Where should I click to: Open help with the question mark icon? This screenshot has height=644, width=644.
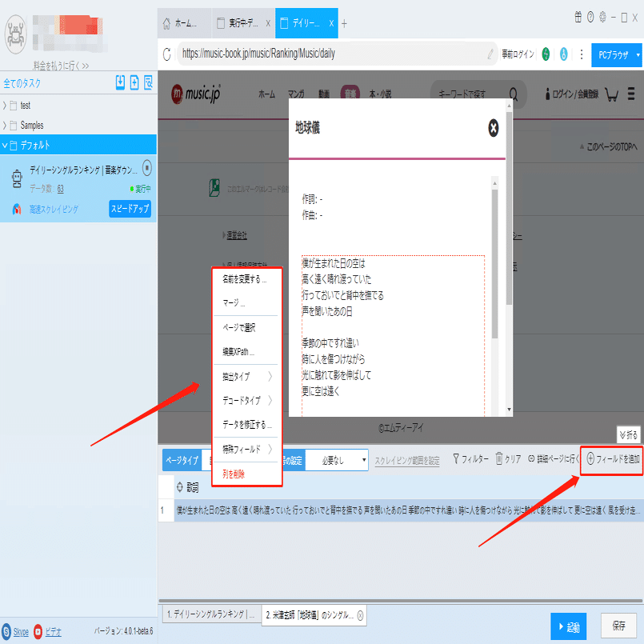coord(590,18)
